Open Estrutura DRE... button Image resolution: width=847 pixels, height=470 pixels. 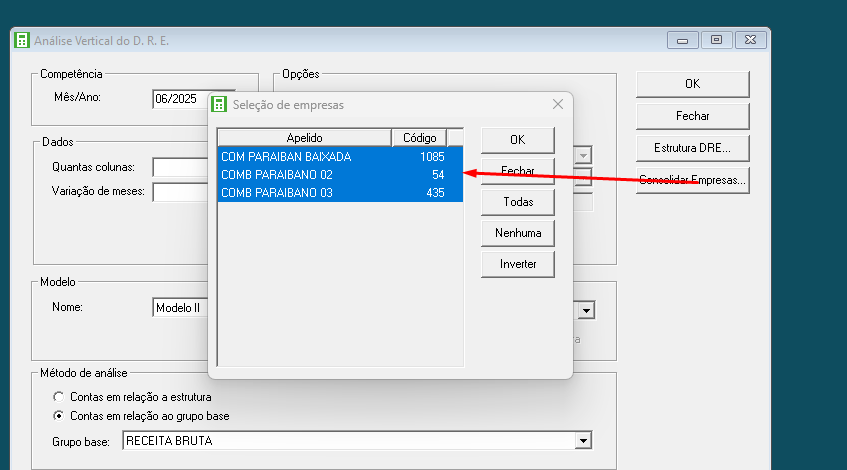coord(692,148)
